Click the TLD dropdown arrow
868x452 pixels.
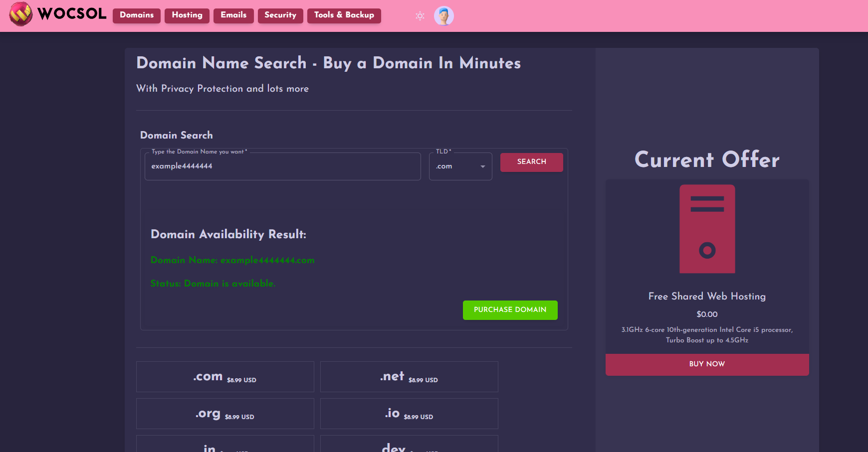(x=482, y=166)
